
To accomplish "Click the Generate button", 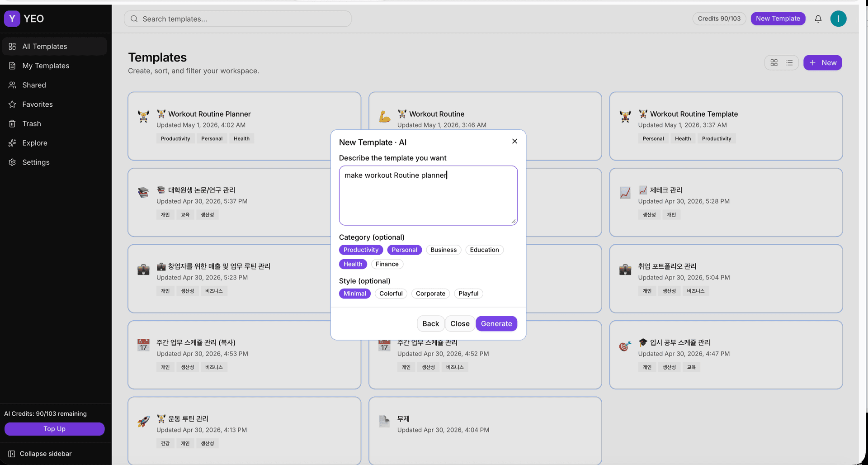I will (496, 323).
